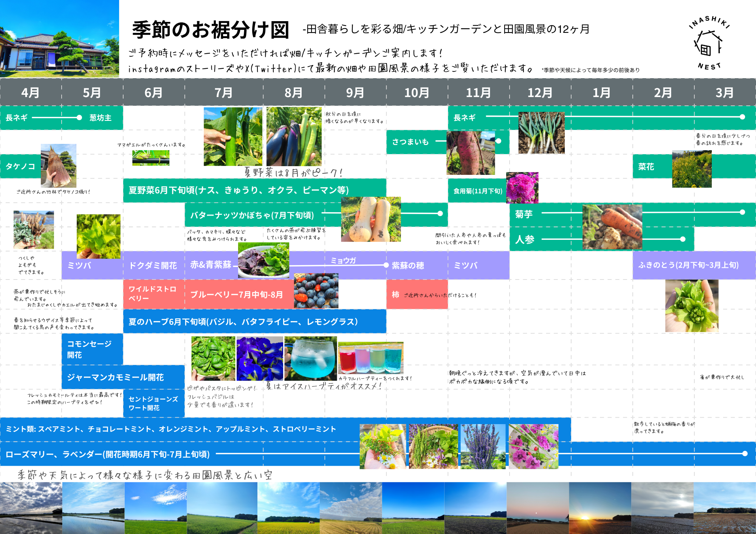This screenshot has width=756, height=534.
Task: Select the 12月 month header
Action: 540,93
